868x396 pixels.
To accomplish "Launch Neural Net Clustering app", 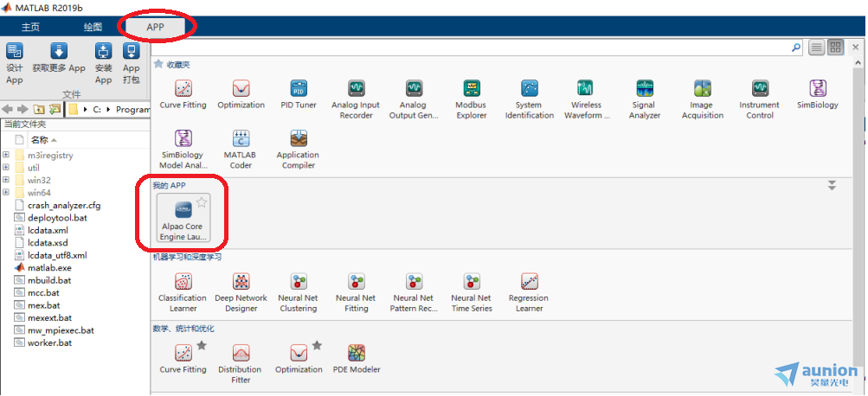I will pos(299,292).
